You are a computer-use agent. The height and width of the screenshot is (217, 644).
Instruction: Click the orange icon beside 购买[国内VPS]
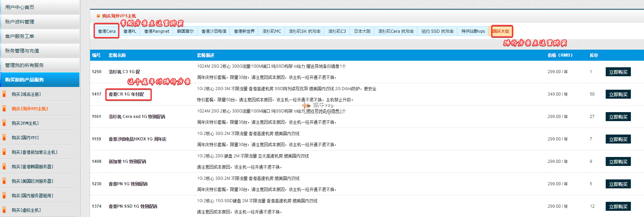[4, 137]
